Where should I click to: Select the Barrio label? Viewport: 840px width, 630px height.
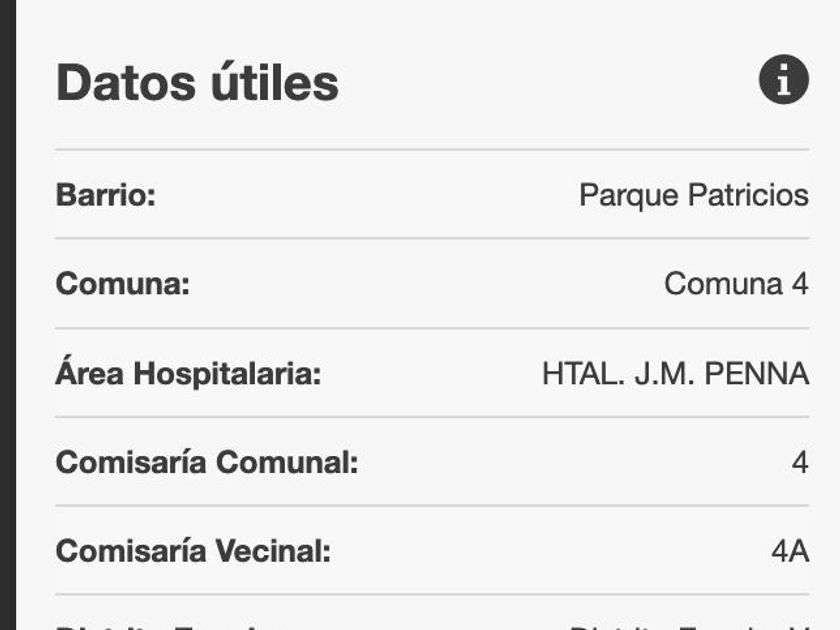pyautogui.click(x=106, y=194)
